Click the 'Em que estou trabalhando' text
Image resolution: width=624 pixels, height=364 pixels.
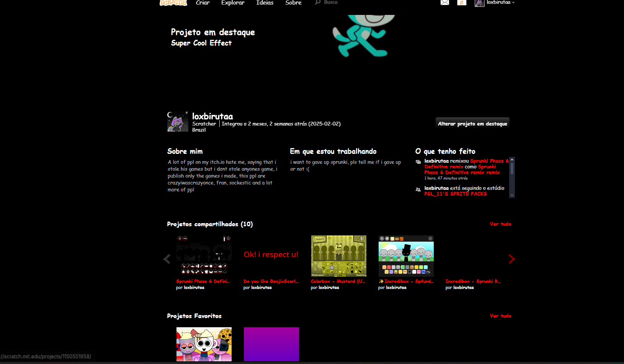coord(346,166)
